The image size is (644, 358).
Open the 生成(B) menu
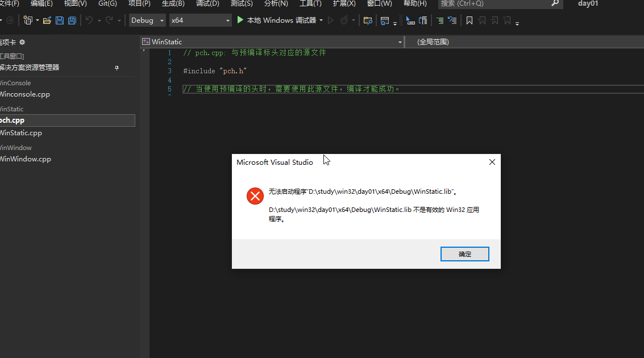[x=173, y=3]
